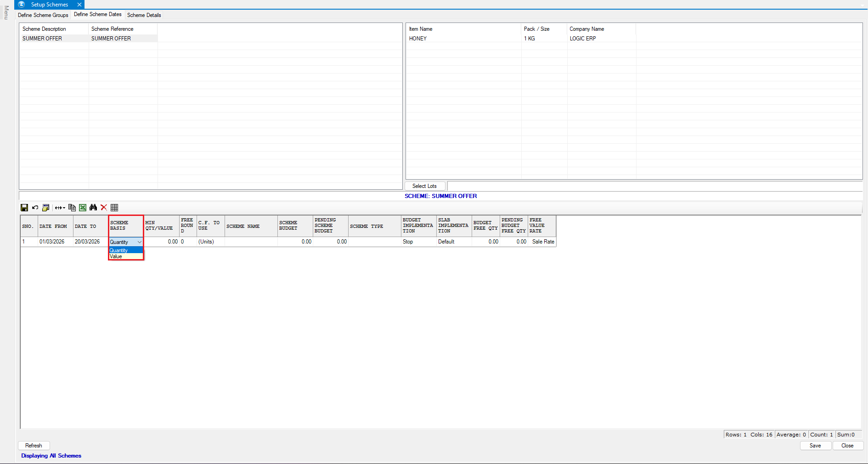The height and width of the screenshot is (464, 868).
Task: Click the floppy disk save icon
Action: [x=24, y=208]
